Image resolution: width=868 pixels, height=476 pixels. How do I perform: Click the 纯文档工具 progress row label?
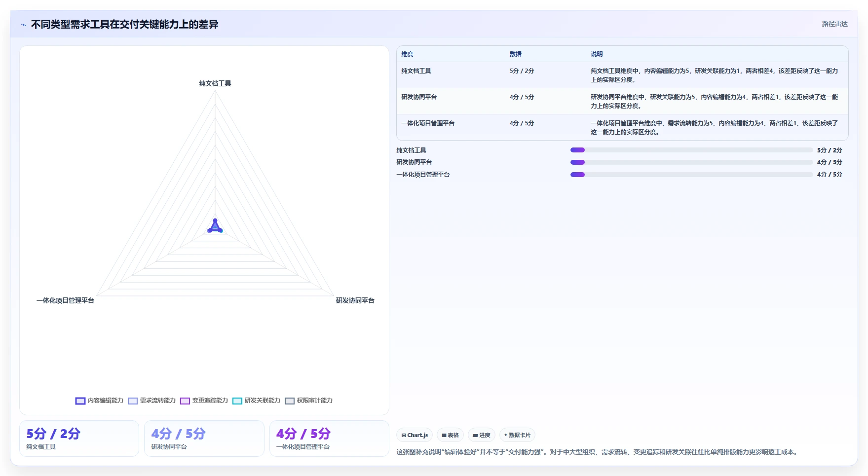411,150
